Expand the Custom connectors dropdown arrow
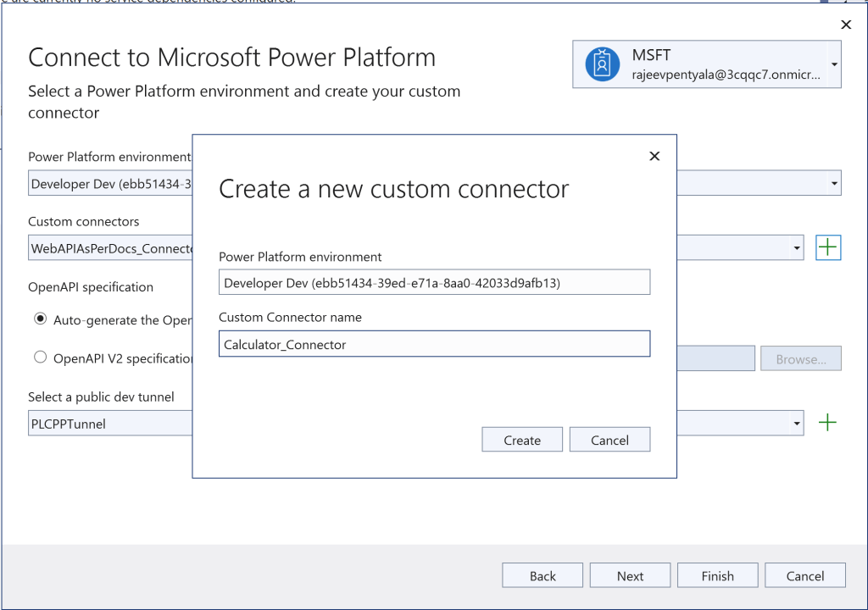The width and height of the screenshot is (868, 610). click(797, 248)
